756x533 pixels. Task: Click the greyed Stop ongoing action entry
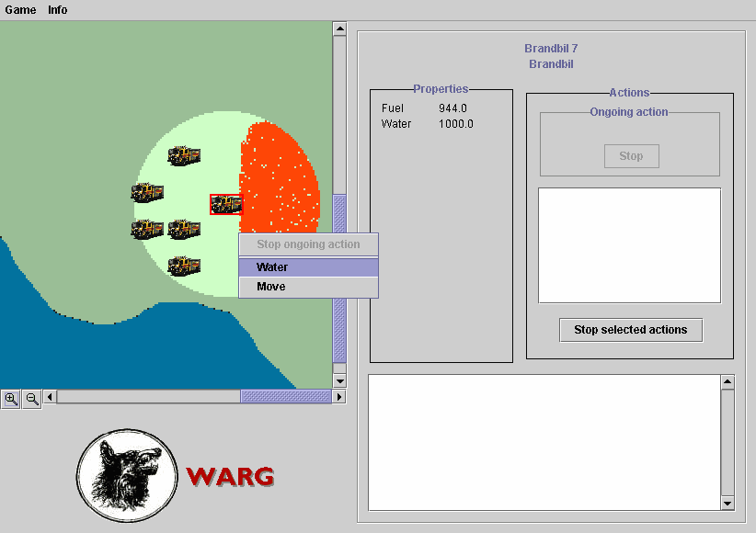308,244
